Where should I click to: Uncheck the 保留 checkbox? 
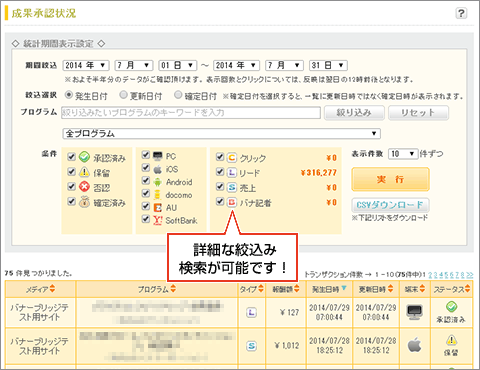(71, 172)
